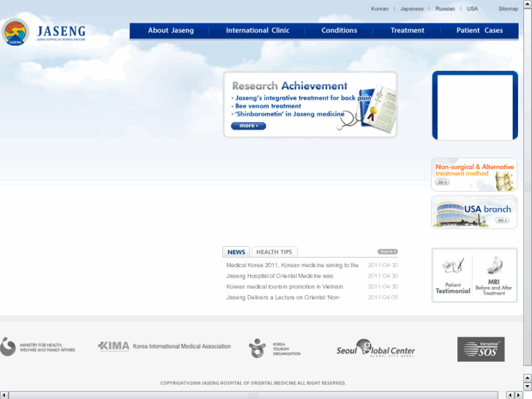
Task: Open 'Shinbarometin' in Jaseng medicine link
Action: 289,114
